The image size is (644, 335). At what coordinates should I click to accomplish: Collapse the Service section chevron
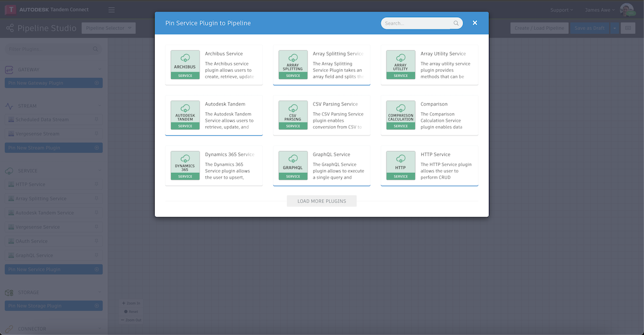(100, 171)
